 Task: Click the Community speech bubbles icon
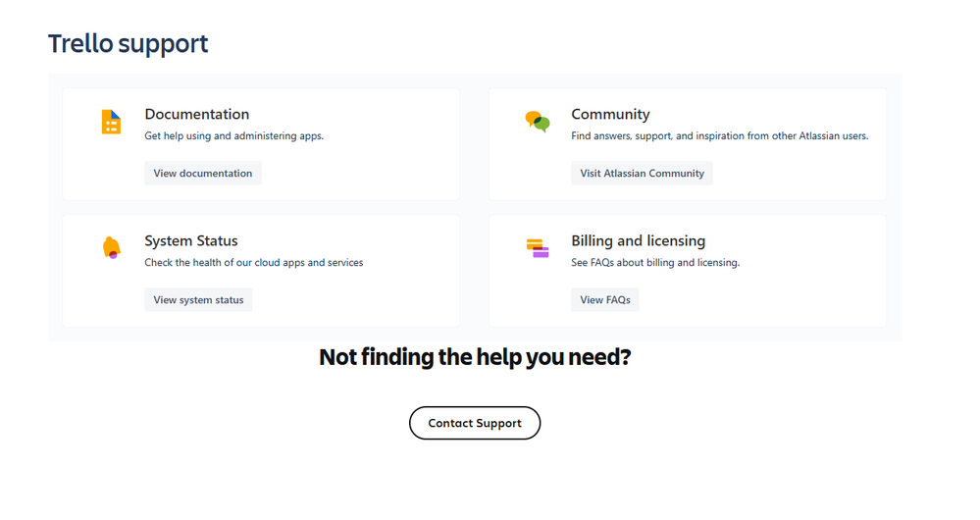click(538, 122)
